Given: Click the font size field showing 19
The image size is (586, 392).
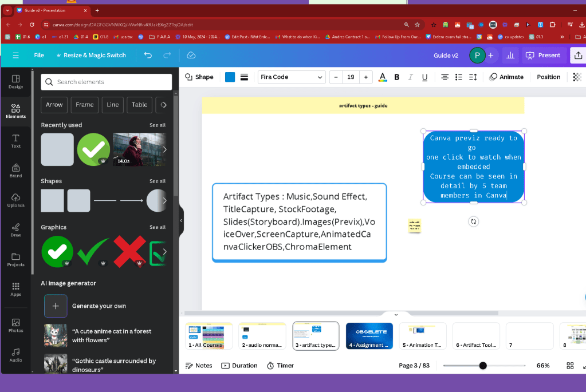Looking at the screenshot, I should (x=351, y=77).
